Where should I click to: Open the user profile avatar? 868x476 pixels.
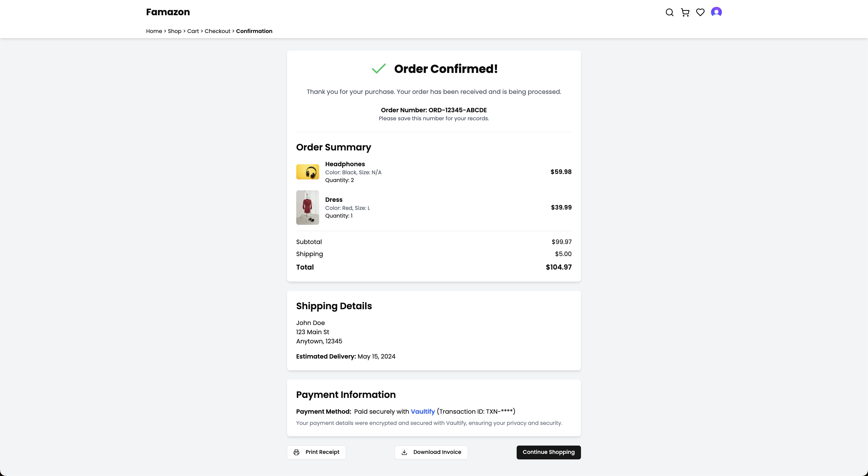716,12
